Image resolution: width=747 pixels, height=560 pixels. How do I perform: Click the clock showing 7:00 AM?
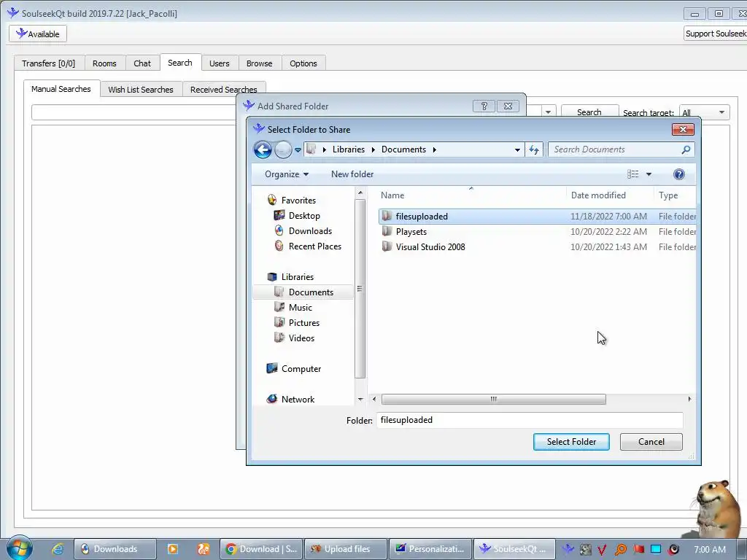[x=709, y=550]
